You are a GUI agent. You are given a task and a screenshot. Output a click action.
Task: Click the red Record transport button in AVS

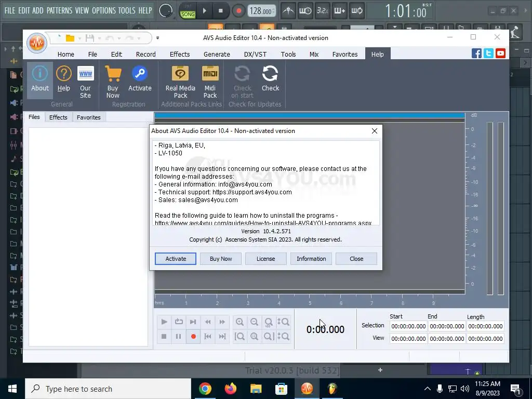[x=193, y=336]
